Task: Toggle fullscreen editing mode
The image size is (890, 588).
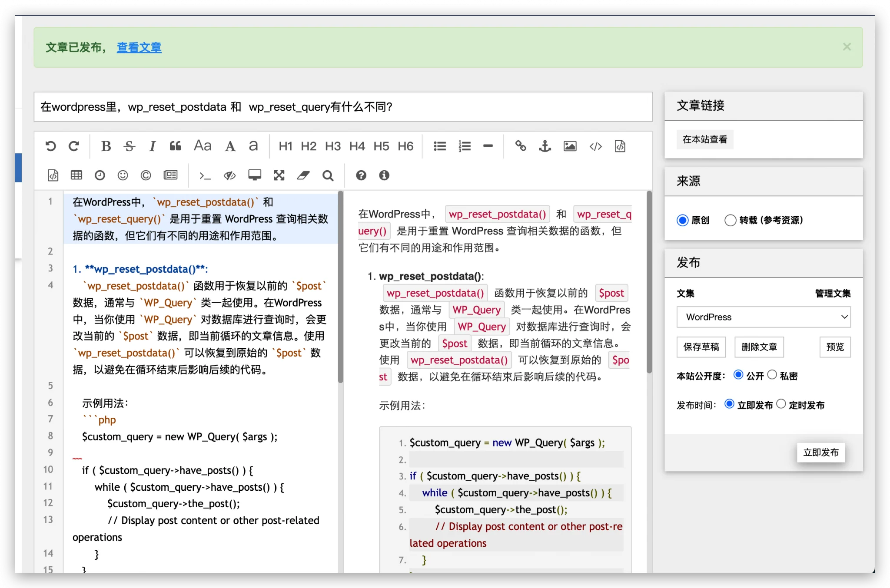Action: point(279,175)
